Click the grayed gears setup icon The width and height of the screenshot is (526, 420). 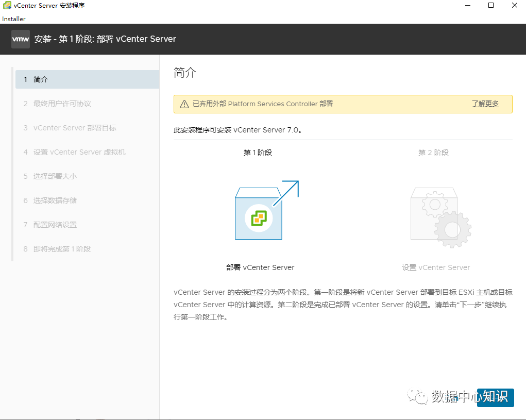coord(441,217)
